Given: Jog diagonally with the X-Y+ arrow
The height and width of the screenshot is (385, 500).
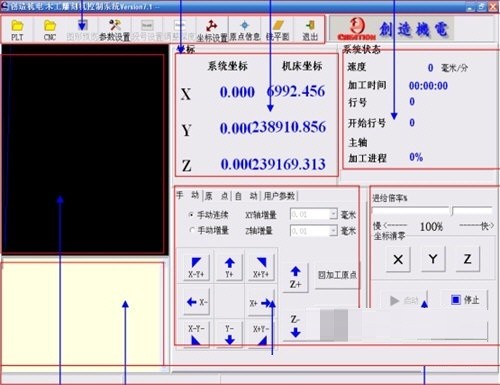Looking at the screenshot, I should pyautogui.click(x=196, y=267).
